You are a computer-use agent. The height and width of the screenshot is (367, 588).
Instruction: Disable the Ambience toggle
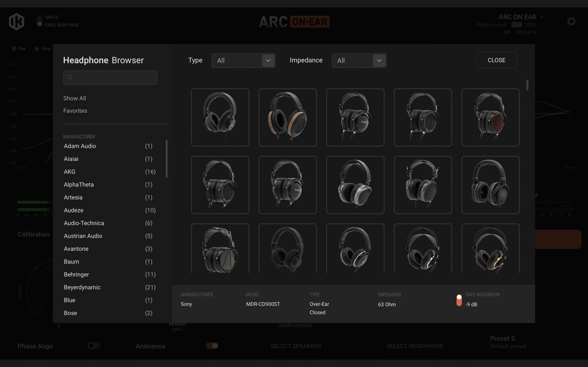(x=212, y=346)
